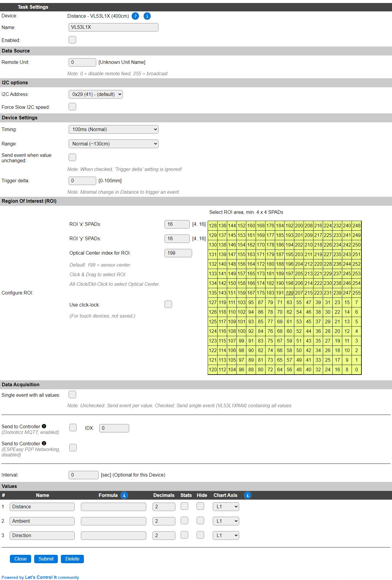
Task: Close the task settings page
Action: (20, 559)
